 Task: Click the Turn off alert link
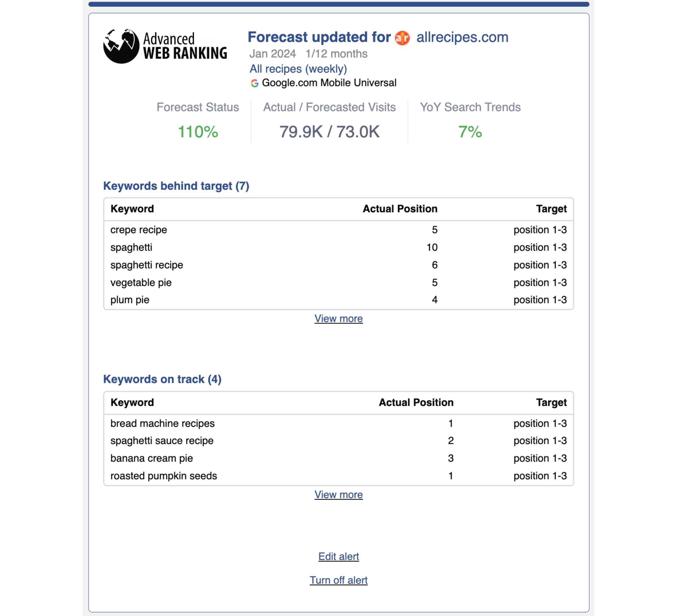338,580
